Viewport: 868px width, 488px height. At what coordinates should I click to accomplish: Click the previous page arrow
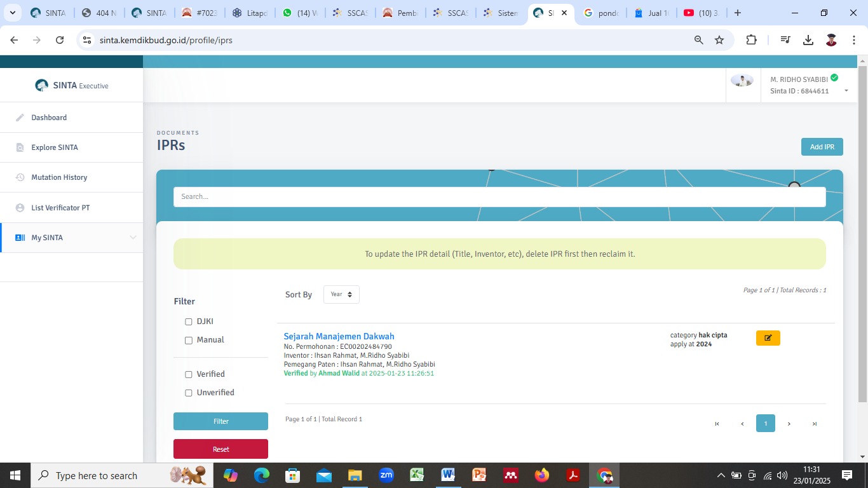(742, 424)
